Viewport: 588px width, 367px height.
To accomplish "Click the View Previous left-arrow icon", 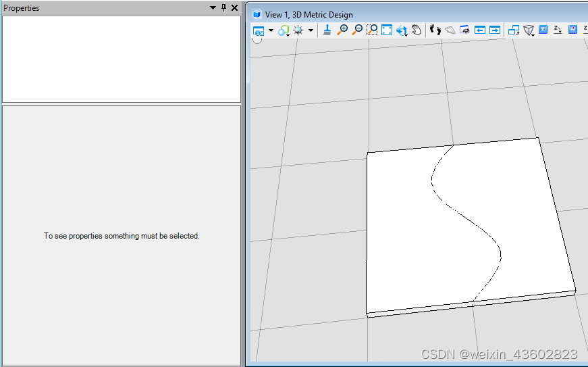I will pyautogui.click(x=479, y=30).
